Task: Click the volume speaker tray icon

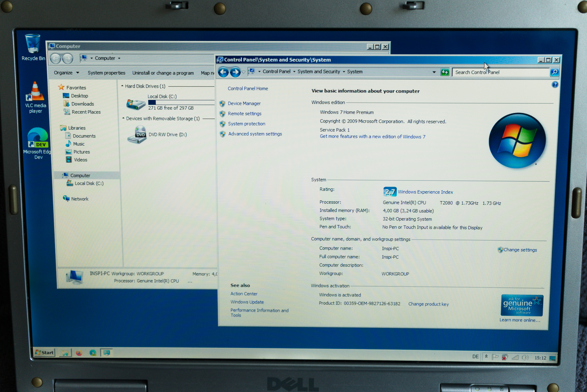Action: point(526,358)
